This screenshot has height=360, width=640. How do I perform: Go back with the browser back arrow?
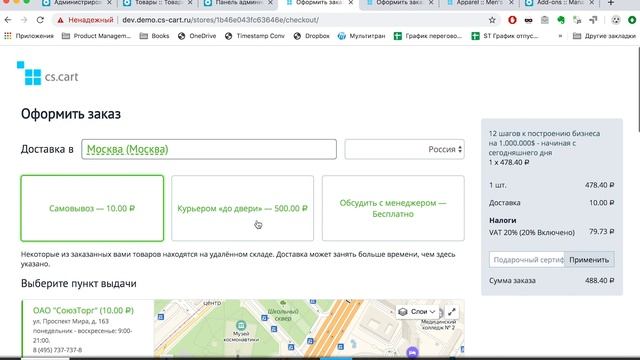pyautogui.click(x=8, y=20)
